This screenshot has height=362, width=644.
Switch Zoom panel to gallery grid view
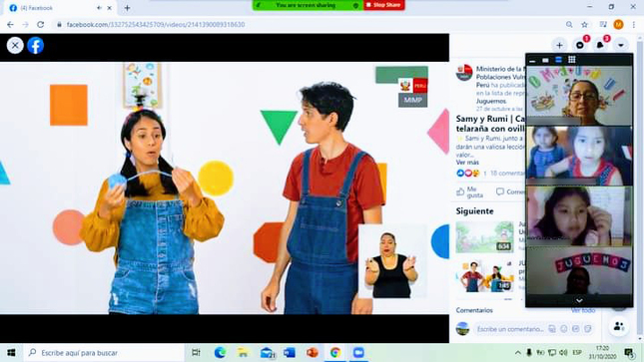point(572,60)
